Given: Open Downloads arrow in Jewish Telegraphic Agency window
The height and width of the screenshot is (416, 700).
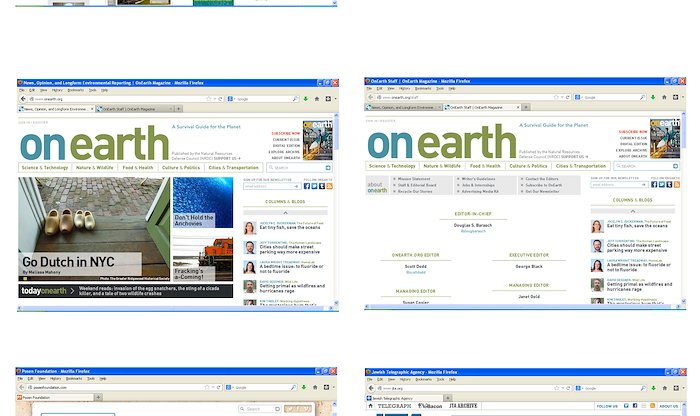Looking at the screenshot, I should 654,388.
